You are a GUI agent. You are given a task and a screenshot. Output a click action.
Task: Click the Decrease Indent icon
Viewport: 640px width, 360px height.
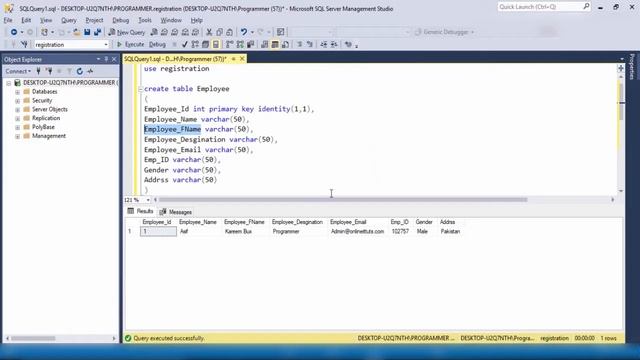pos(324,44)
